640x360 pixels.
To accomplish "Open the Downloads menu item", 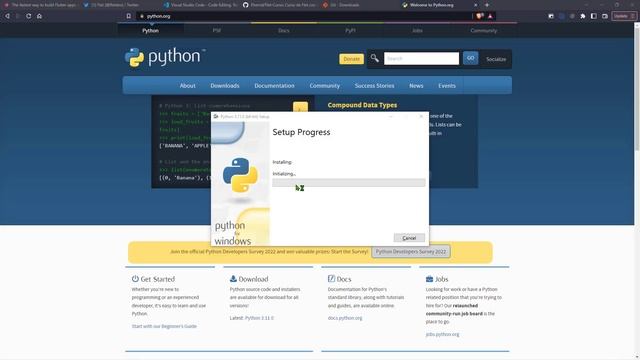I will coord(225,86).
